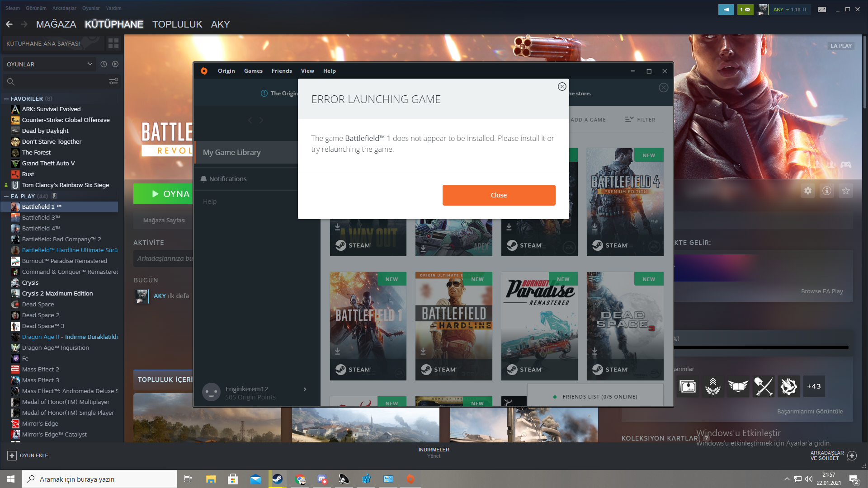This screenshot has height=488, width=868.
Task: Open game settings gear icon
Action: tap(807, 191)
